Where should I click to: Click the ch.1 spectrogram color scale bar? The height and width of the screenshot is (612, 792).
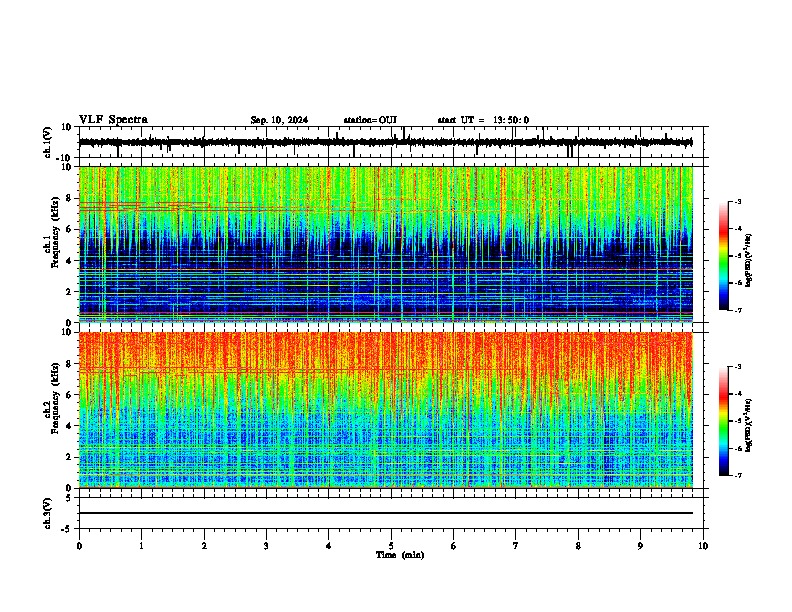click(x=724, y=256)
